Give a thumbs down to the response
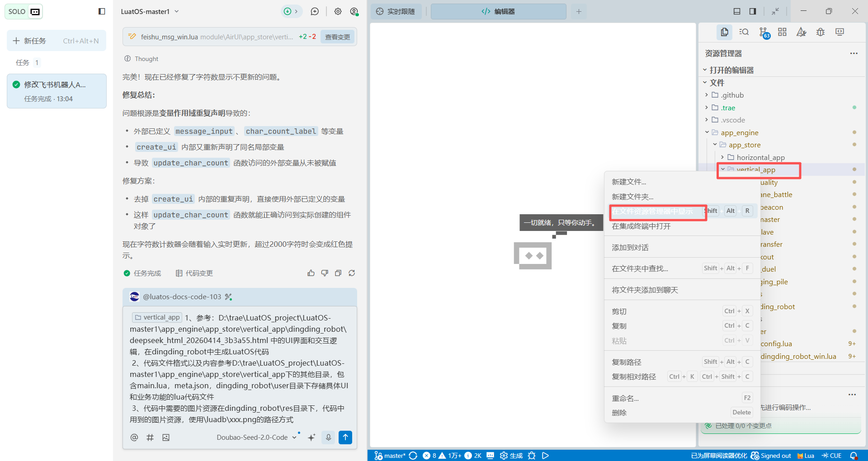 point(325,273)
